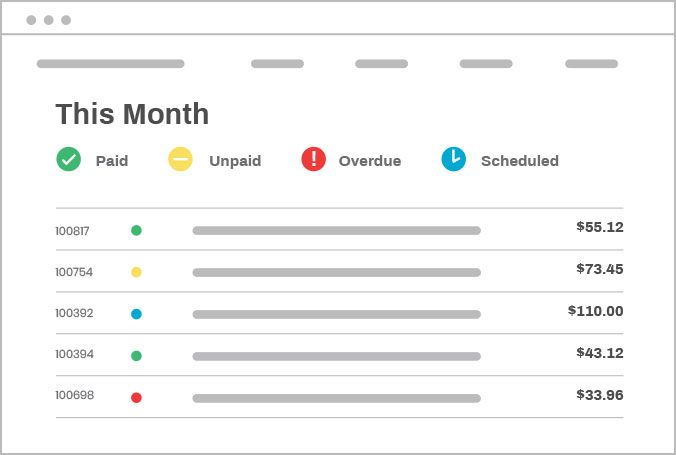Open invoice number 100754

coord(74,272)
